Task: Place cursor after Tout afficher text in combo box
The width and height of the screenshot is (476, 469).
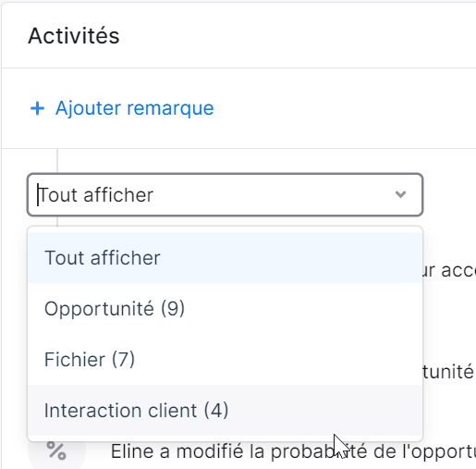Action: click(x=154, y=195)
